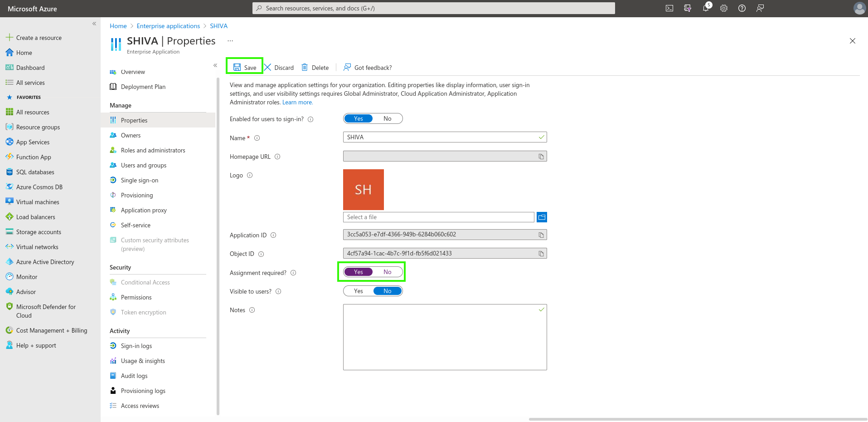The height and width of the screenshot is (422, 868).
Task: Set Visible to users to Yes
Action: click(358, 291)
